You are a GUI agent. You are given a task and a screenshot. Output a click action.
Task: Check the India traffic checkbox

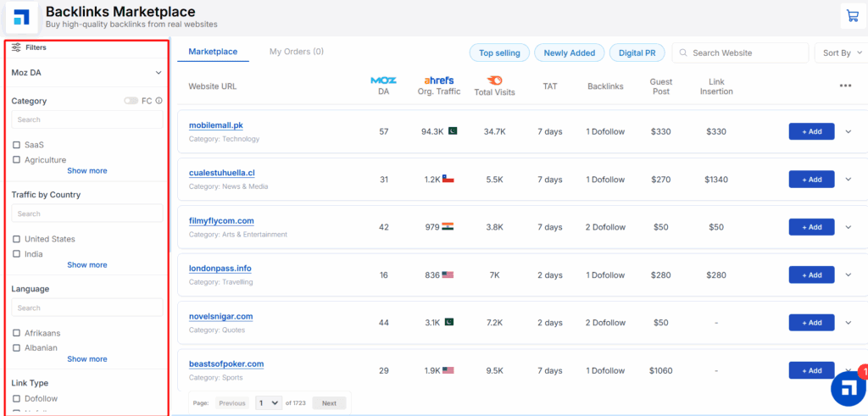point(17,254)
